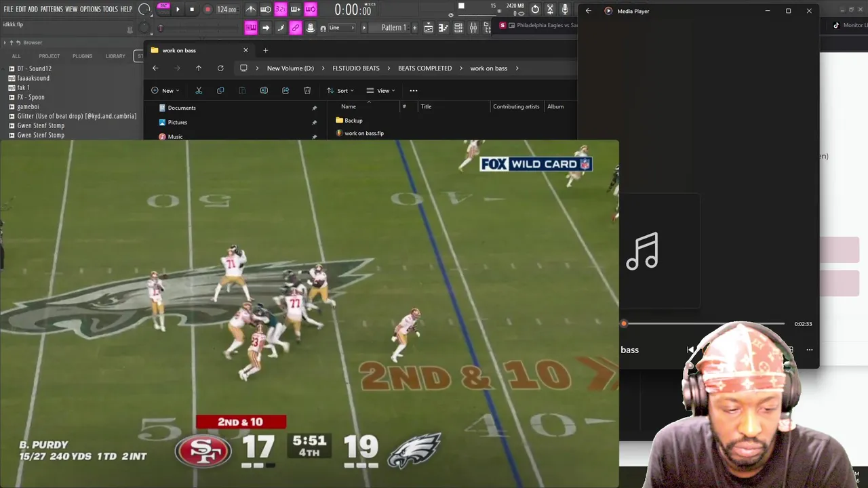
Task: Toggle the PAT/SONG mode switch
Action: (x=163, y=9)
